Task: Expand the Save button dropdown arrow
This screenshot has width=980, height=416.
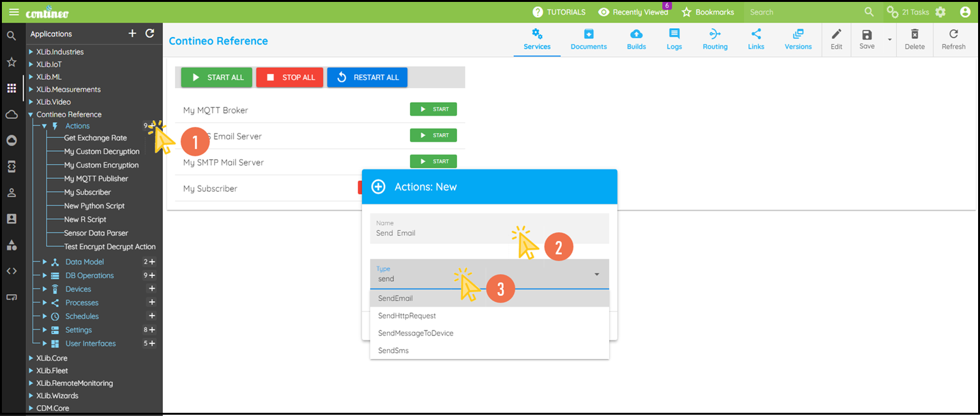Action: tap(889, 40)
